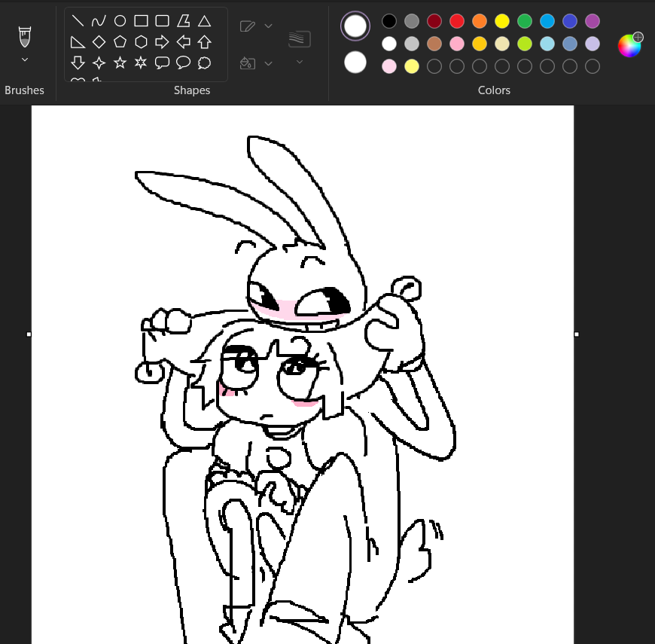Open the Shape fill dropdown arrow
Viewport: 655px width, 644px height.
click(269, 63)
